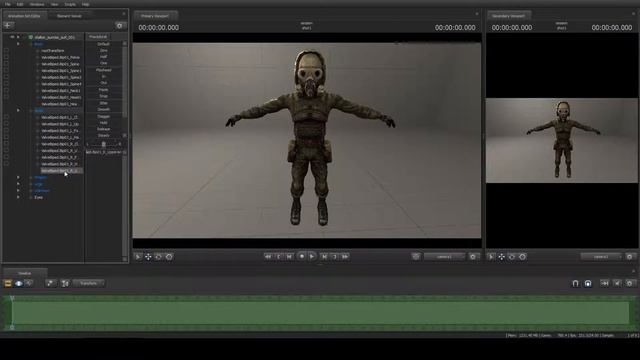
Task: Expand the Arms group
Action: 18,110
